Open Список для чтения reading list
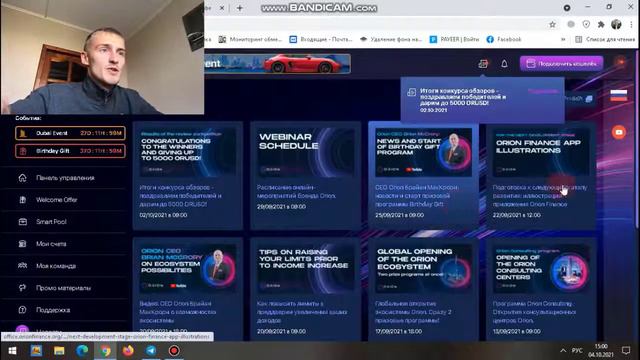 (x=605, y=39)
